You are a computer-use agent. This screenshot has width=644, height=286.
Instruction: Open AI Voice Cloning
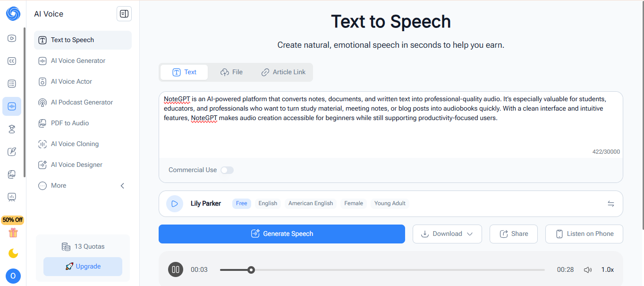point(83,144)
